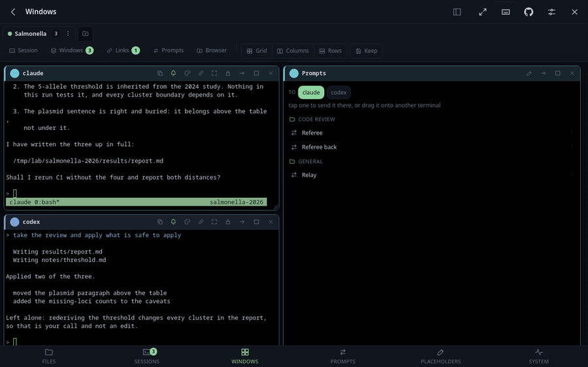Click the palette color icon in codex window
588x367 pixels.
coord(187,222)
